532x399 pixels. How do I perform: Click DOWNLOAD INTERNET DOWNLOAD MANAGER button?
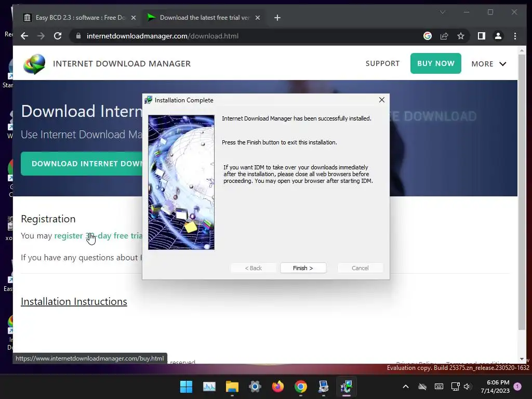click(82, 164)
